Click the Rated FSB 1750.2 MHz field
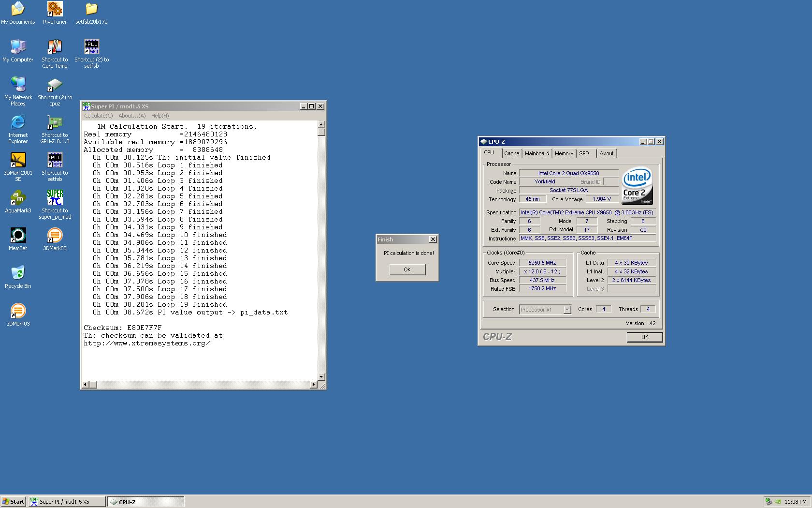The image size is (812, 508). (542, 289)
